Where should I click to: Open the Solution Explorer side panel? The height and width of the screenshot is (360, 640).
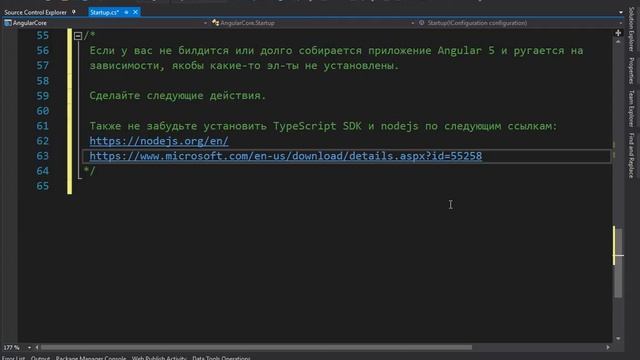tap(631, 29)
